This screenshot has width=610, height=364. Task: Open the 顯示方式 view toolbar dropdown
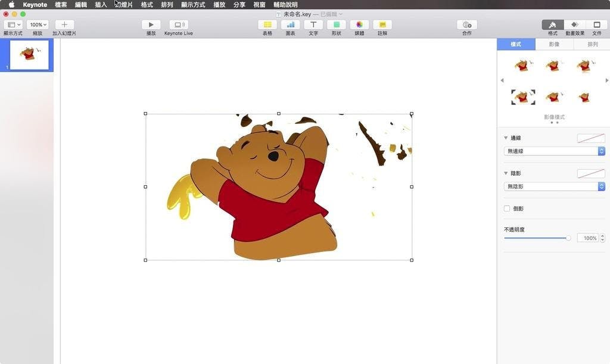tap(13, 24)
